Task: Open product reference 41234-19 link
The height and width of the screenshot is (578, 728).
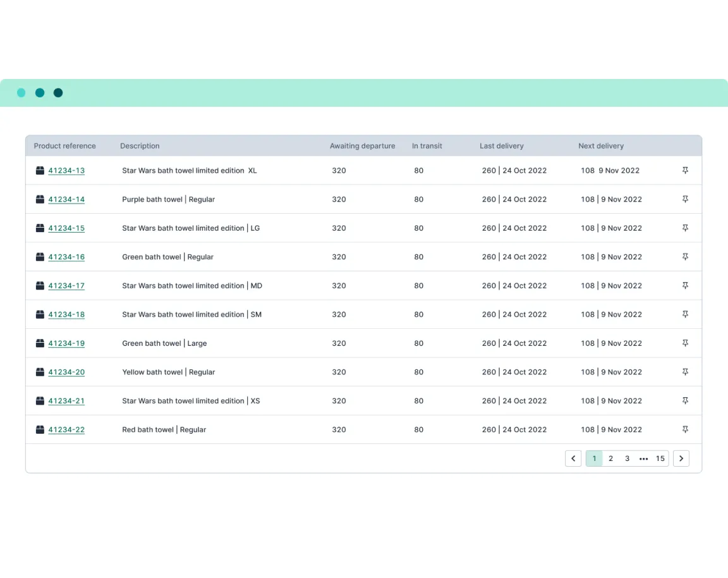Action: point(66,343)
